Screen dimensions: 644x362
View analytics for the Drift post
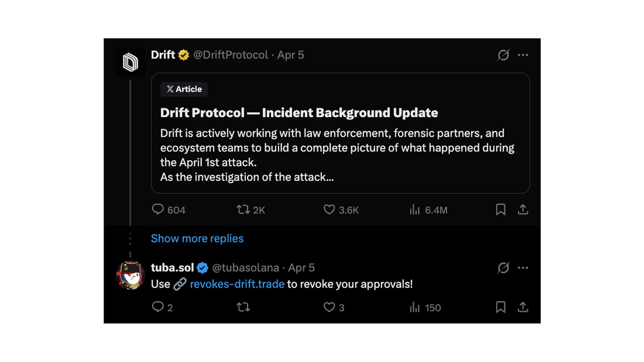point(415,209)
